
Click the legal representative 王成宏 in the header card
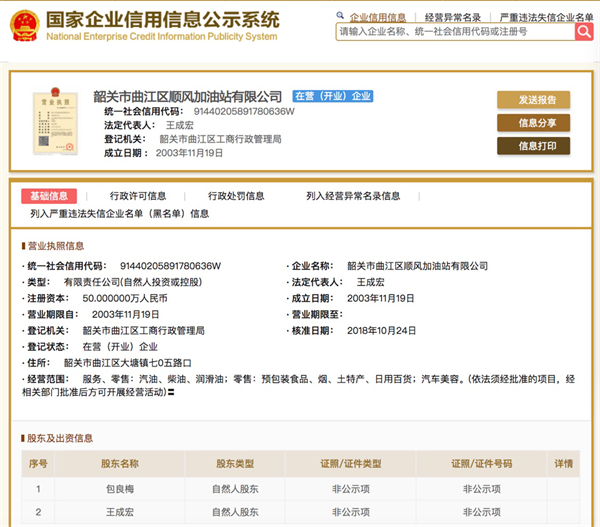[180, 125]
